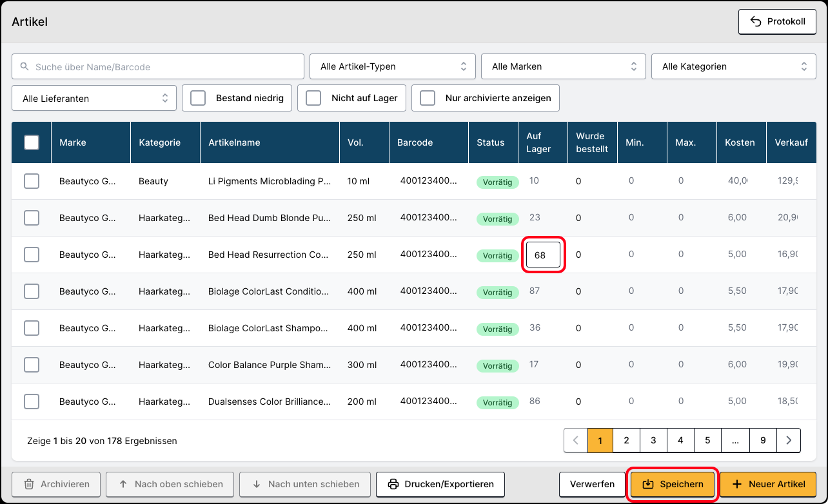Tick the Nicht auf Lager filter
The height and width of the screenshot is (504, 828).
[313, 98]
